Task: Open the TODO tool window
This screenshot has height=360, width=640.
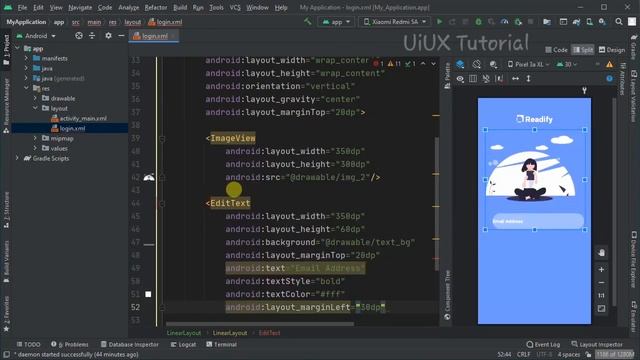Action: click(29, 344)
